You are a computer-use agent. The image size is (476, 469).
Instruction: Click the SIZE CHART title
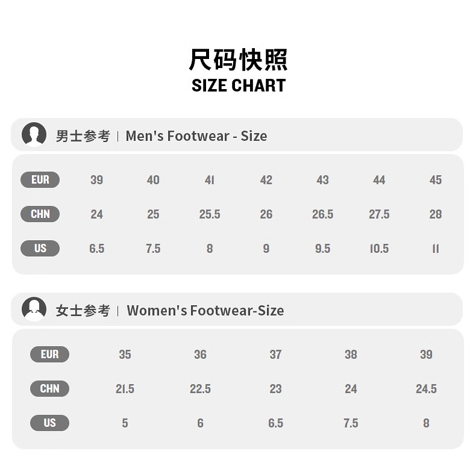click(x=239, y=85)
